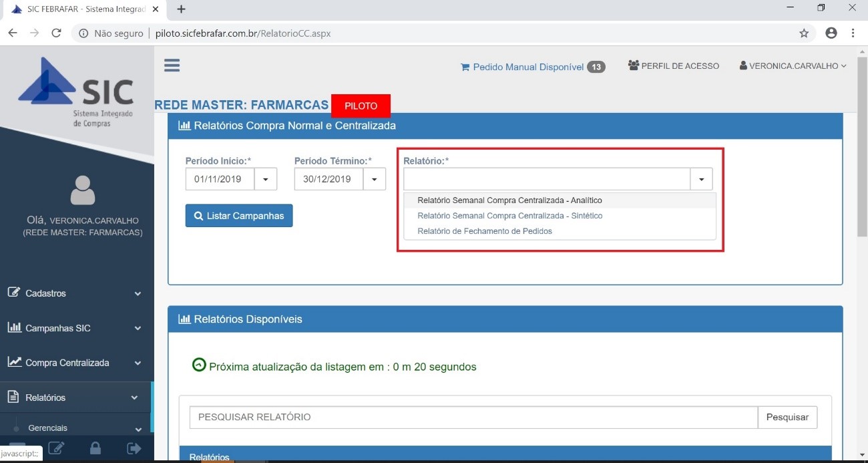The height and width of the screenshot is (463, 868).
Task: Open the Chrome profile avatar icon
Action: pos(831,33)
